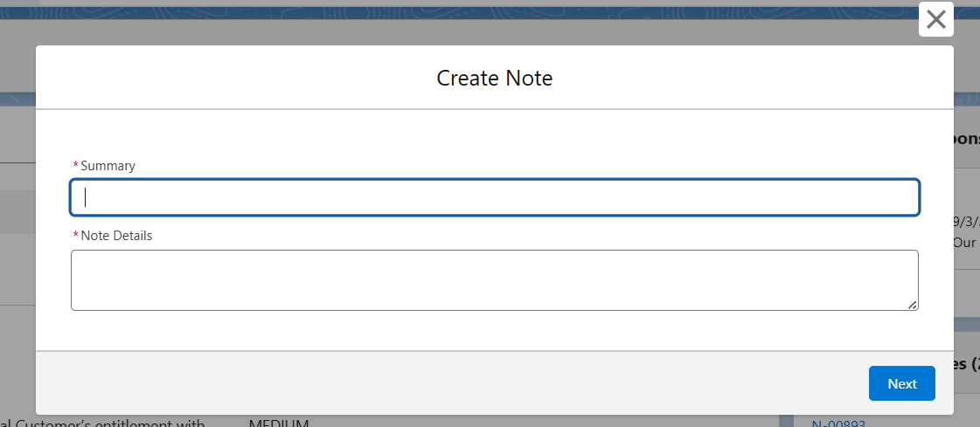Click the MEDIUM priority text behind the dialog
980x427 pixels.
coord(279,423)
